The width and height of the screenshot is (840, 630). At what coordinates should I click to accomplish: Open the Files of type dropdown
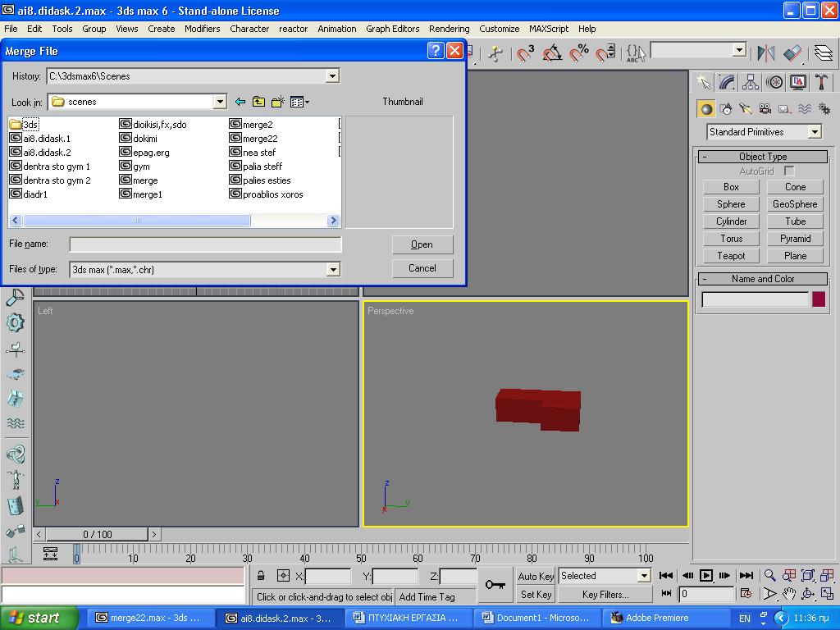333,269
